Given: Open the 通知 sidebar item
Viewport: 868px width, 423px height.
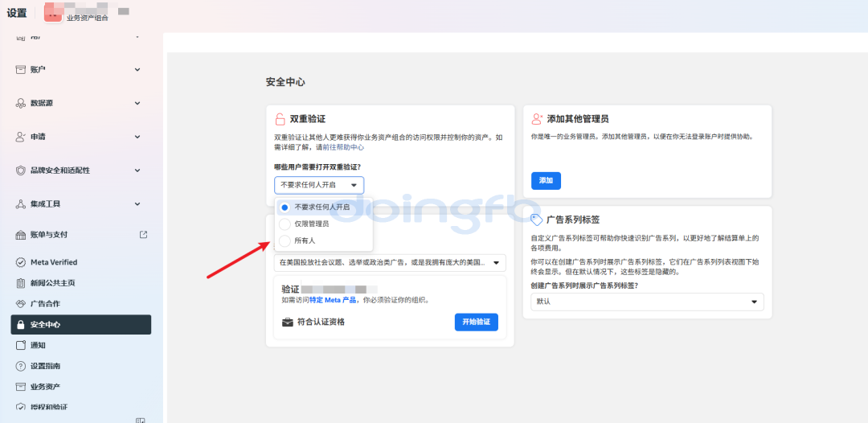Looking at the screenshot, I should (x=38, y=345).
